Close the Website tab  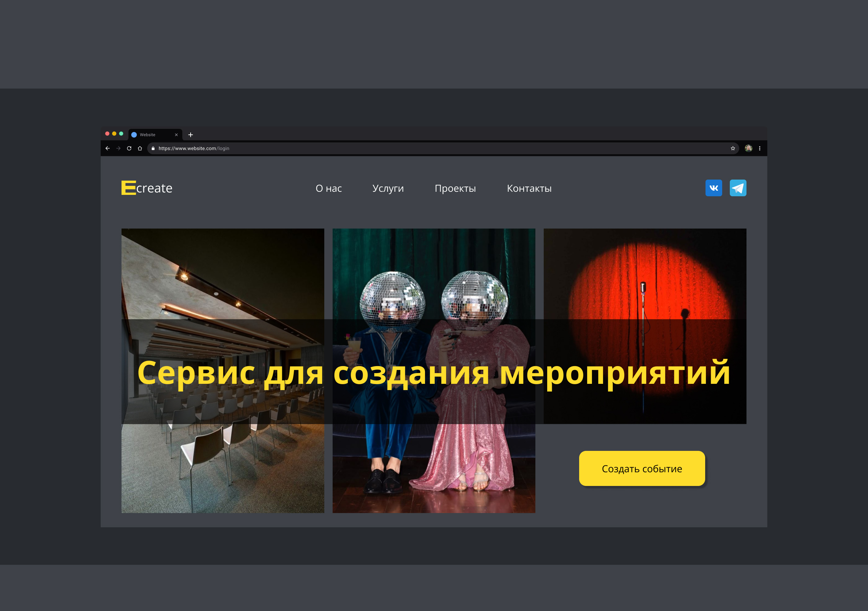(x=176, y=135)
